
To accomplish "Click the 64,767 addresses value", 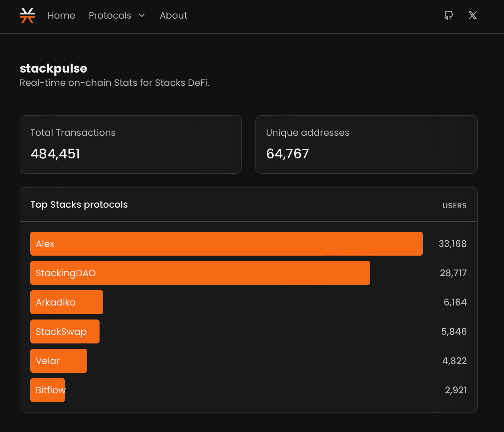I will [288, 154].
